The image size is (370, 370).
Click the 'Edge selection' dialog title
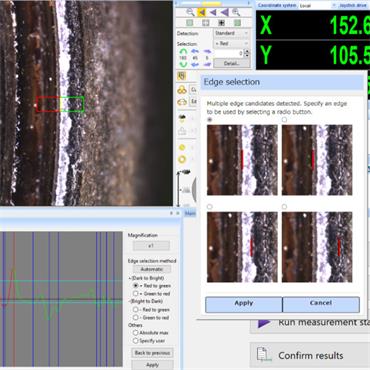[x=232, y=82]
